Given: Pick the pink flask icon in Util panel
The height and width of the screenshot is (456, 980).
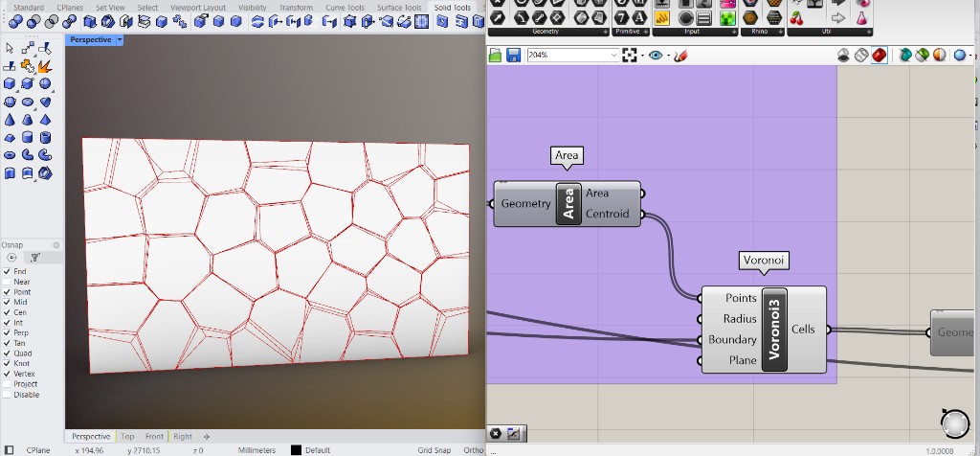Looking at the screenshot, I should (862, 18).
